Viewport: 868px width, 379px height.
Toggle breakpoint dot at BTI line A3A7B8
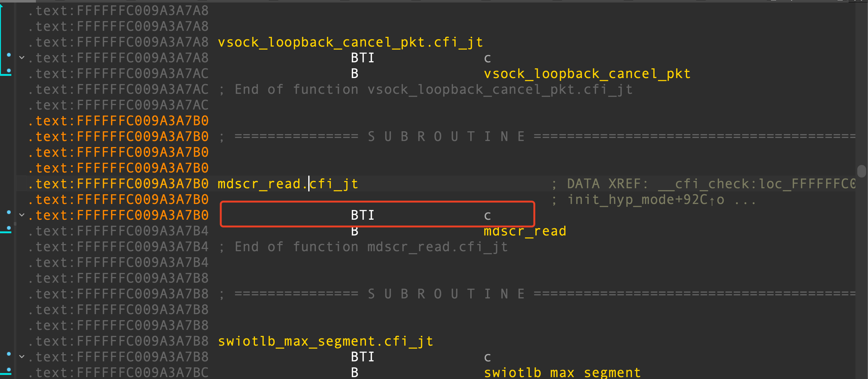point(9,354)
